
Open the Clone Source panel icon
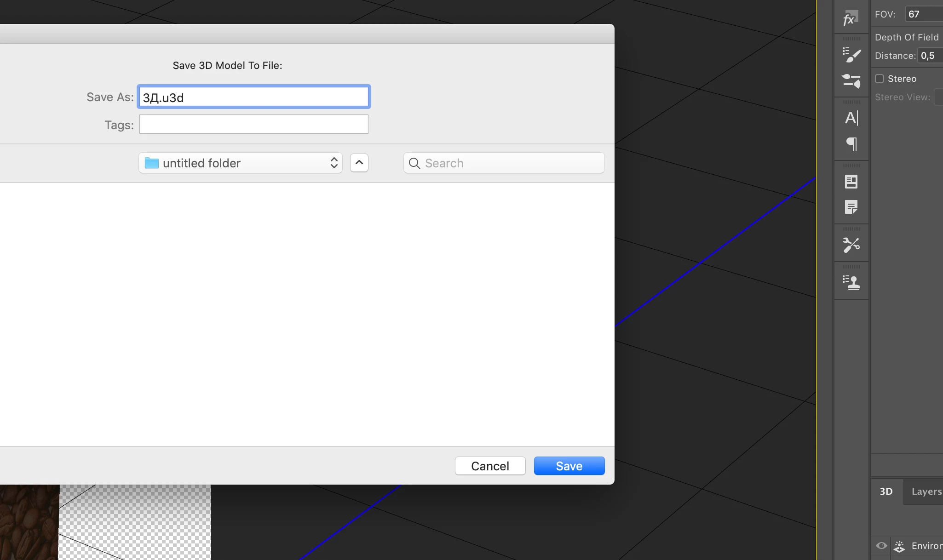pos(851,282)
